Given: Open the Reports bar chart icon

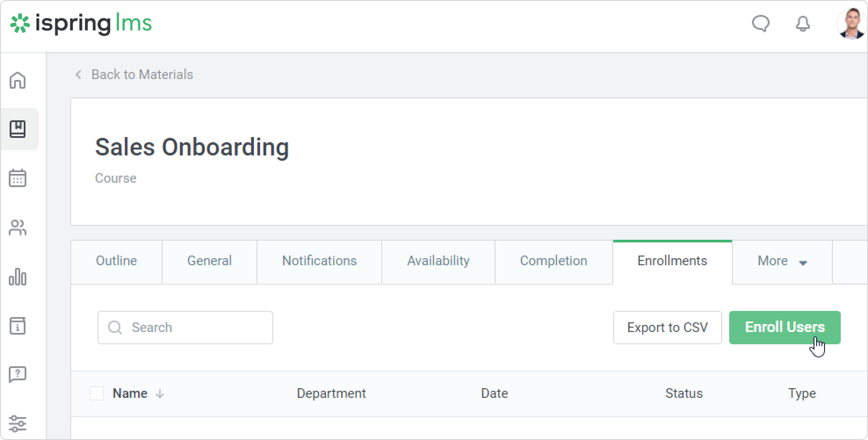Looking at the screenshot, I should click(18, 277).
